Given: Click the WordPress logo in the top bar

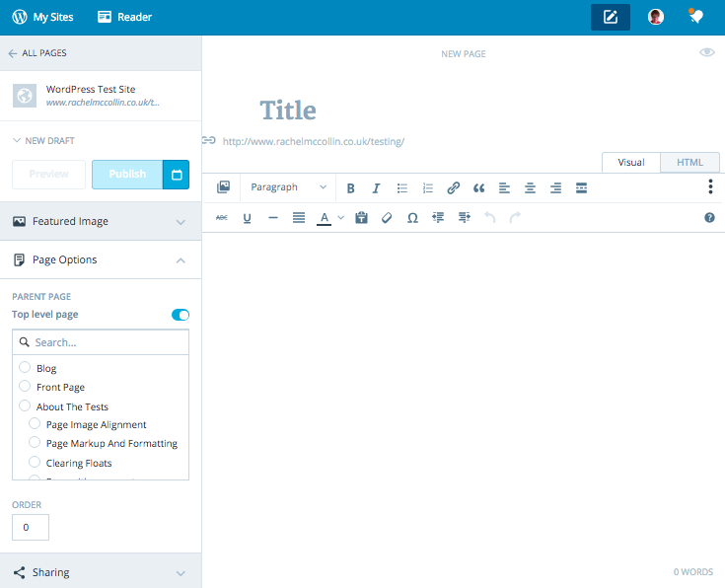Looking at the screenshot, I should (x=20, y=17).
